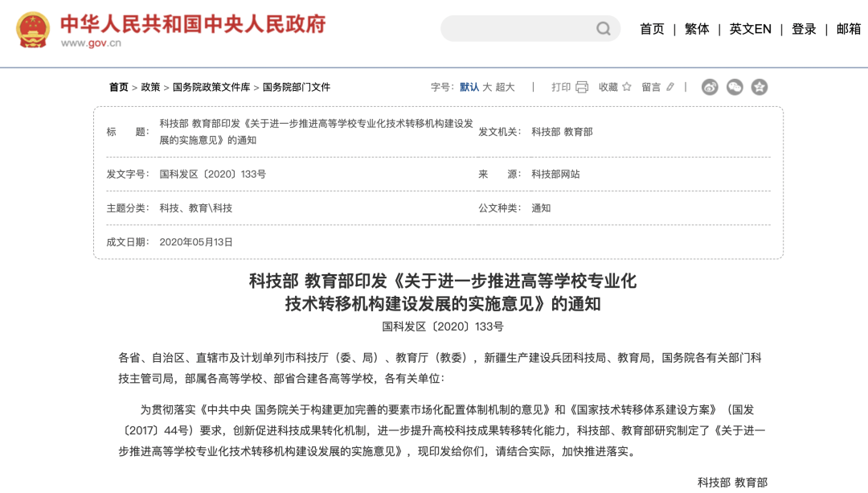
Task: Click the bold article headline
Action: pyautogui.click(x=442, y=293)
